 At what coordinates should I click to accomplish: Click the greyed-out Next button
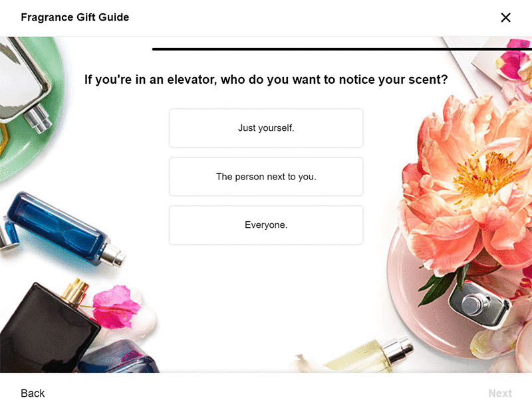pyautogui.click(x=500, y=393)
